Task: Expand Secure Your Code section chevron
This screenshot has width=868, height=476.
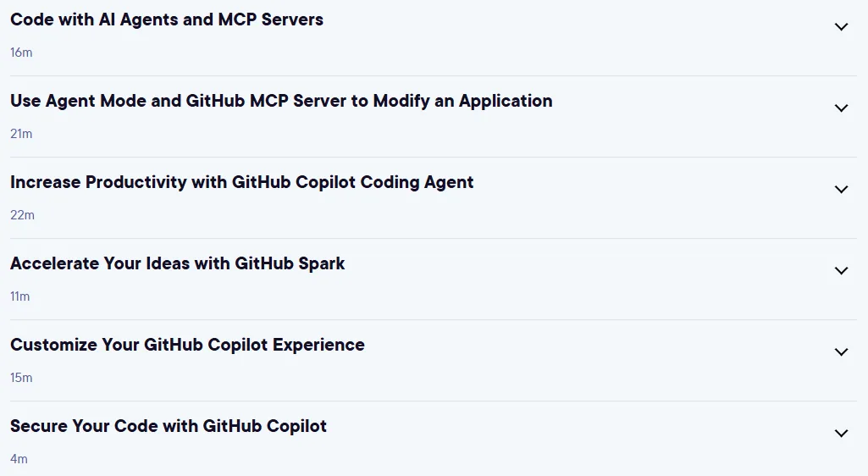Action: click(841, 434)
